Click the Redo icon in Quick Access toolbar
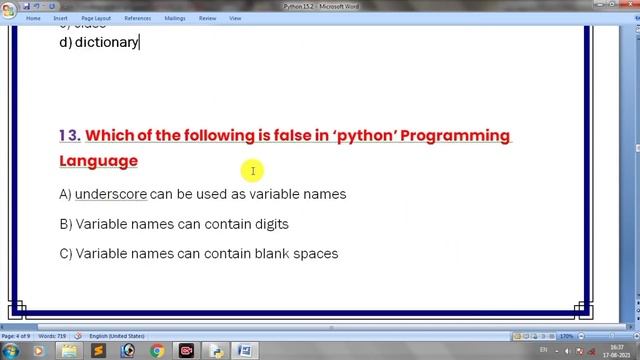640x360 pixels. [x=52, y=6]
